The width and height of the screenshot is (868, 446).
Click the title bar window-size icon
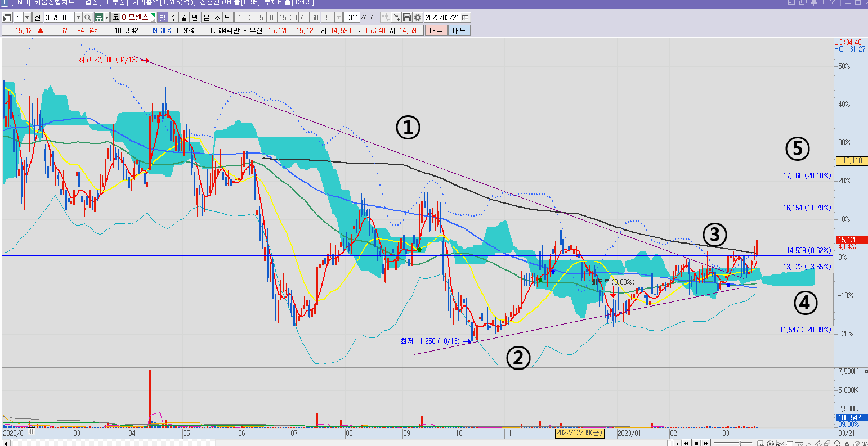[x=791, y=2]
